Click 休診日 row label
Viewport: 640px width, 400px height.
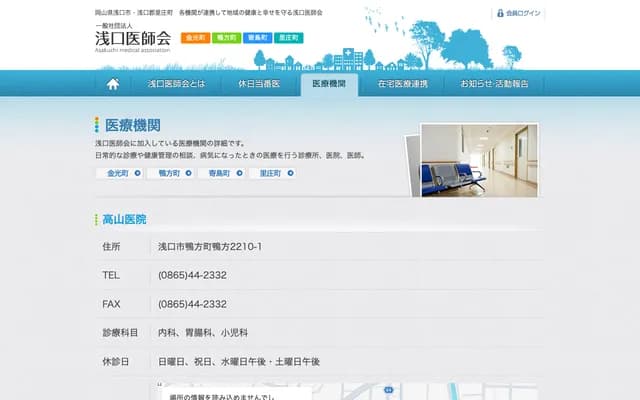[116, 362]
